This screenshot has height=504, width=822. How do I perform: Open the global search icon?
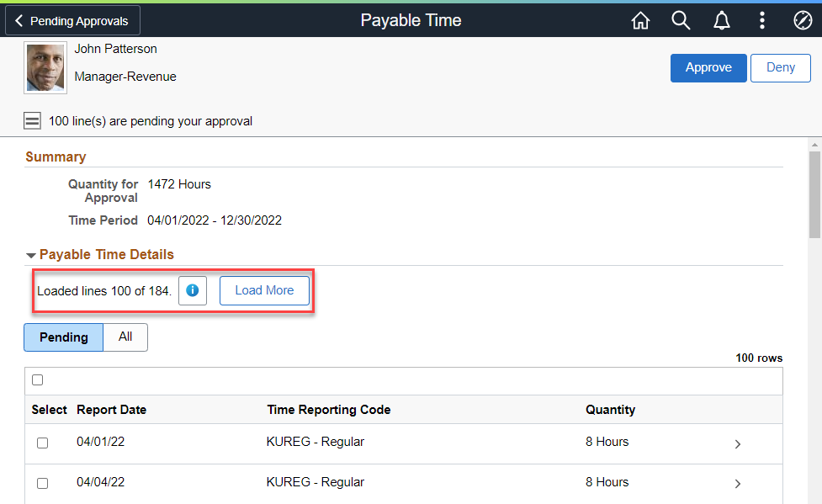[681, 21]
